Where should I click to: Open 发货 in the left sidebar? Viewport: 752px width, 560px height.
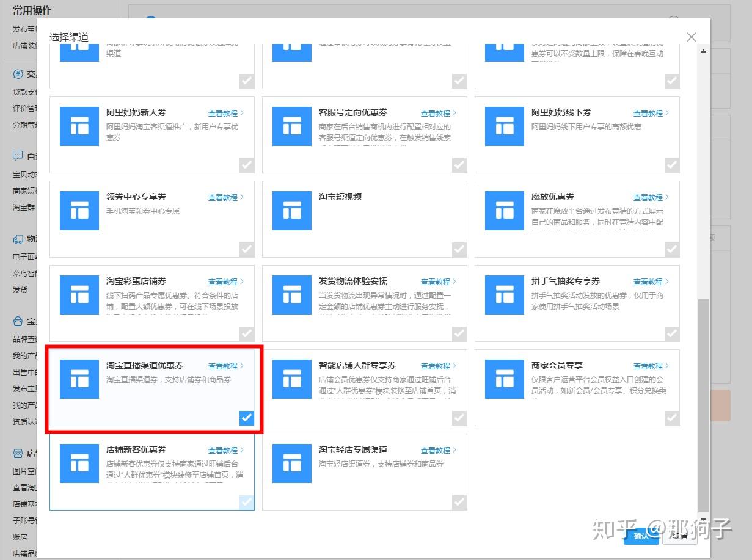(20, 289)
